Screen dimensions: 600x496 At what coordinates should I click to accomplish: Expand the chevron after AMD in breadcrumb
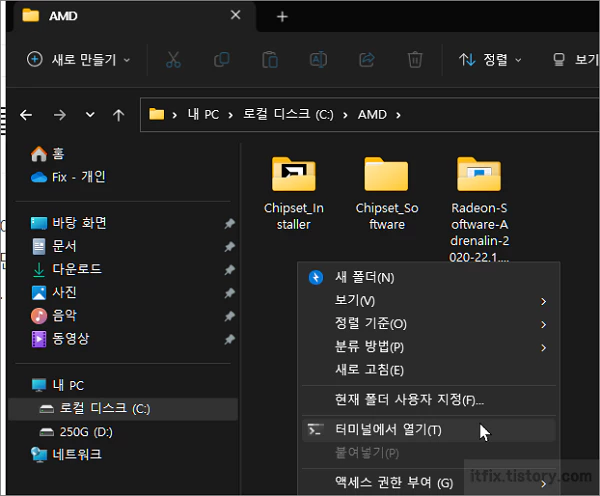tap(398, 115)
